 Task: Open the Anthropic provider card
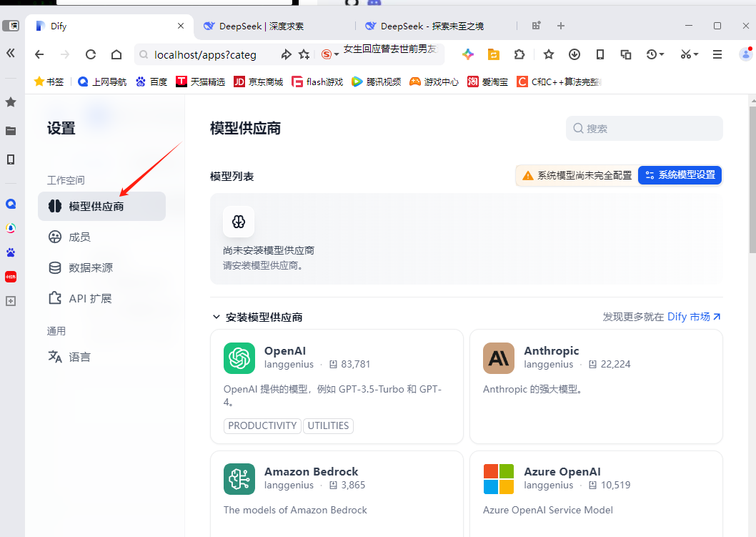click(596, 386)
